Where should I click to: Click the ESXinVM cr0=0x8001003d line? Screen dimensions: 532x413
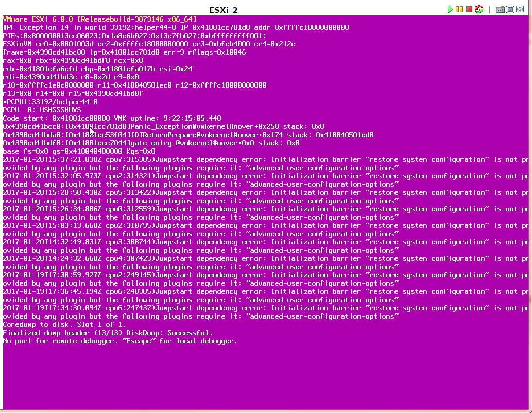coord(149,44)
